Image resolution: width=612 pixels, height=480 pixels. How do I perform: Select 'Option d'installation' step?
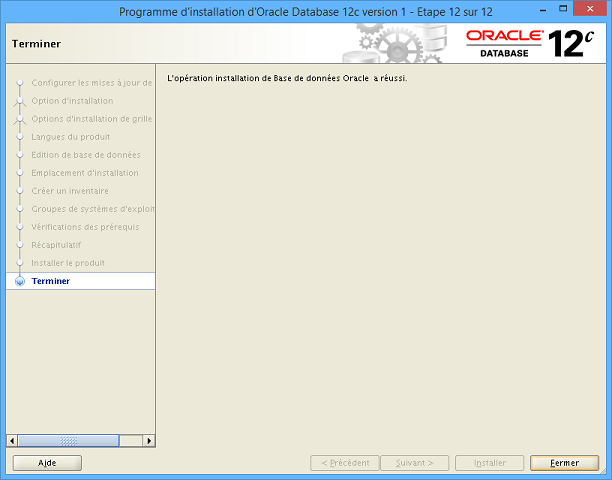tap(72, 101)
